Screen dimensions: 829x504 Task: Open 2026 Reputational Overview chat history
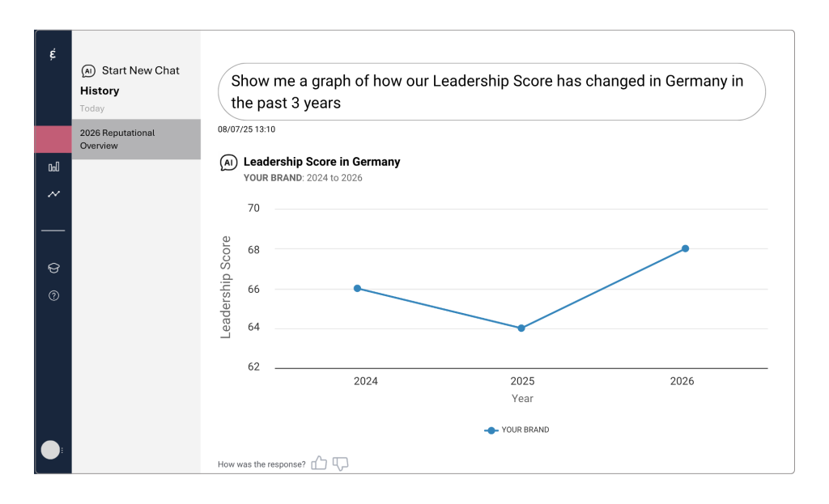pyautogui.click(x=136, y=139)
